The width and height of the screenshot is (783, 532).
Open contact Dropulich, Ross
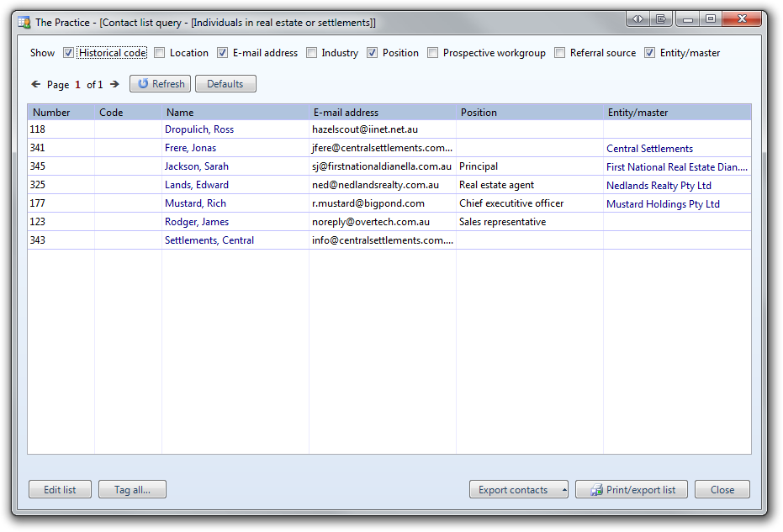(199, 129)
